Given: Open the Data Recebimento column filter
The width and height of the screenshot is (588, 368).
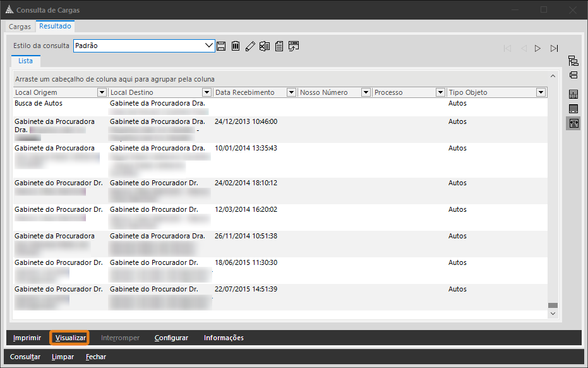Looking at the screenshot, I should pos(291,92).
